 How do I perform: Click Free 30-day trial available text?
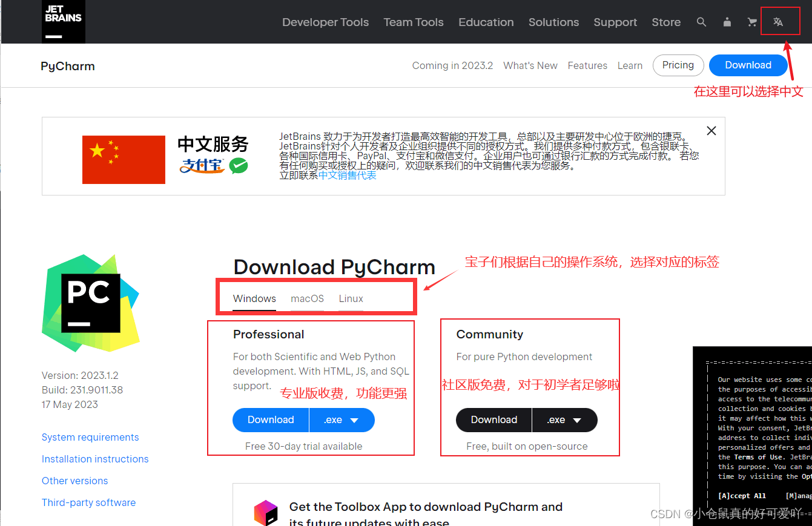pos(303,446)
